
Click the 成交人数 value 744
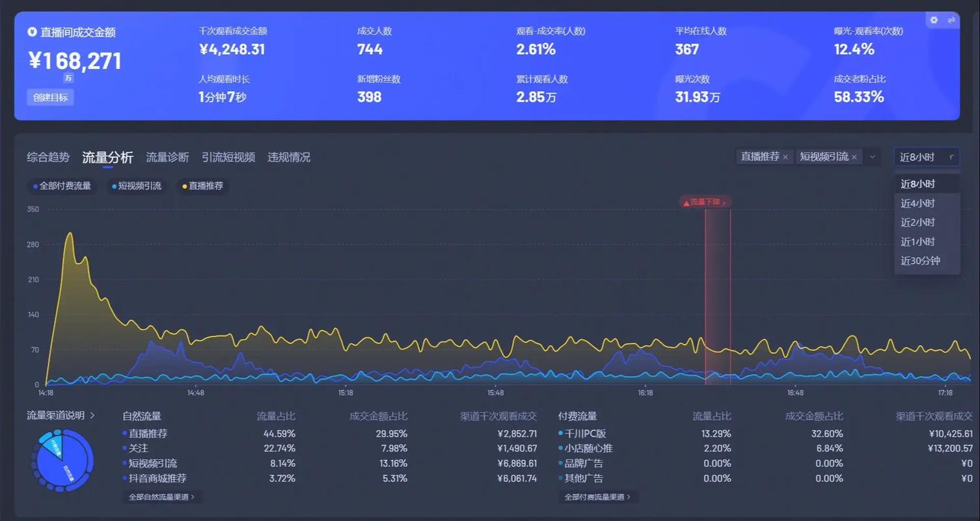point(370,49)
